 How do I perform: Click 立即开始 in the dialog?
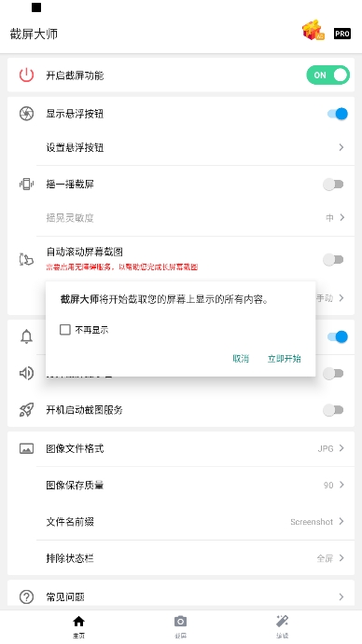(285, 359)
